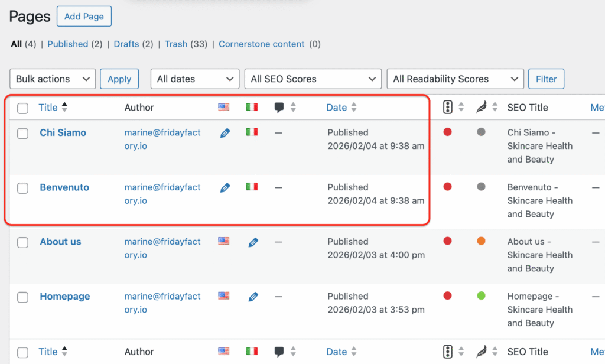Edit the Italian translation of Chi Siamo via pencil icon
The width and height of the screenshot is (605, 364).
click(x=225, y=133)
